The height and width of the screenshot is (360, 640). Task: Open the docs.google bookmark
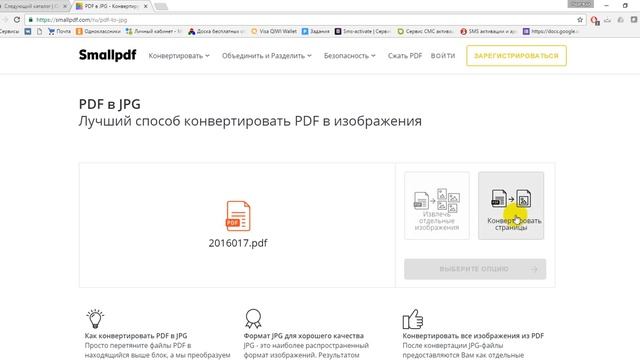[551, 31]
